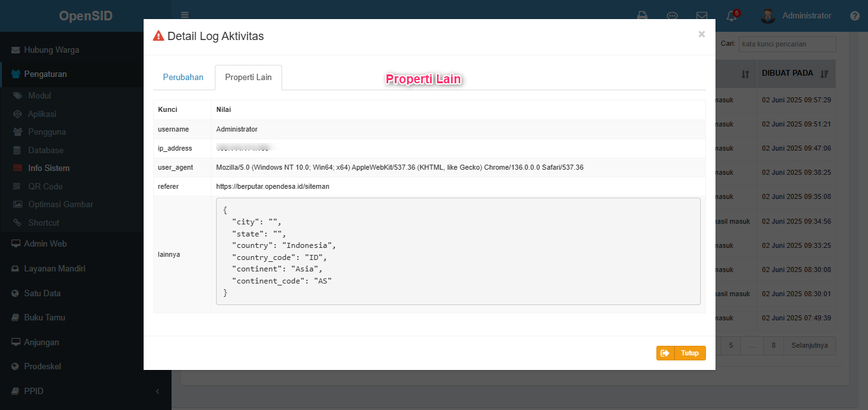Click the warning triangle icon in dialog title
The image size is (868, 410).
(159, 36)
